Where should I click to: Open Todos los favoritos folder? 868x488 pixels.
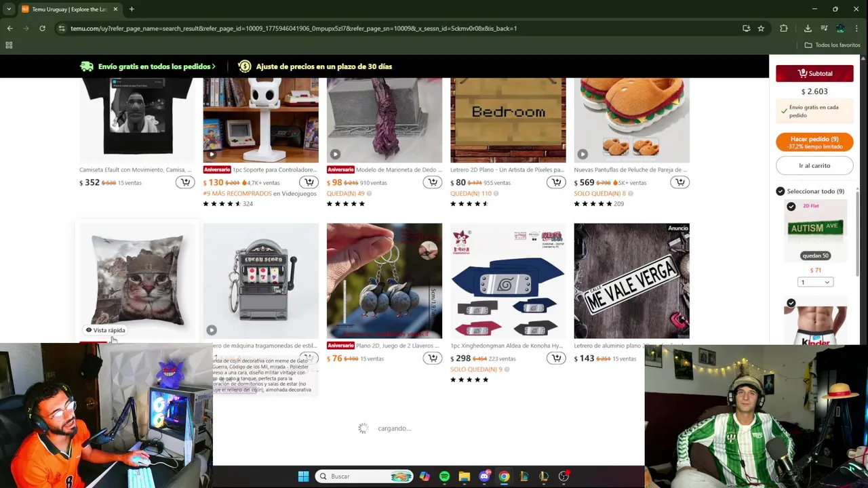tap(833, 45)
